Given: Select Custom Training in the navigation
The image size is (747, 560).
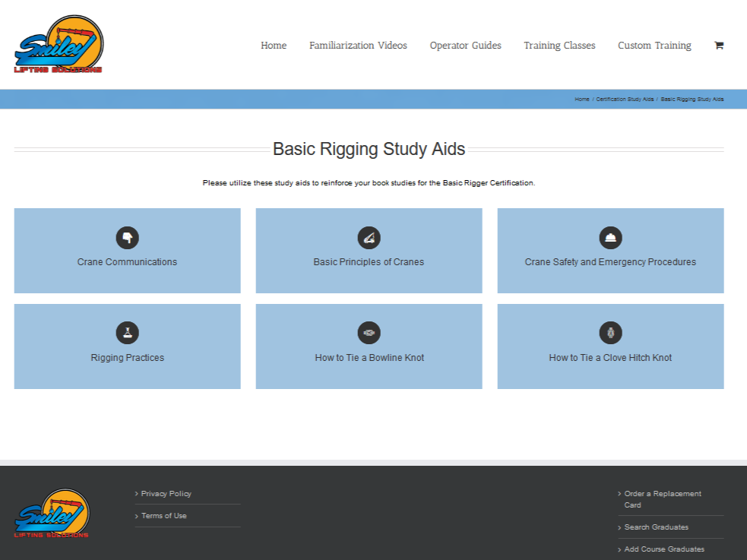Looking at the screenshot, I should (654, 46).
